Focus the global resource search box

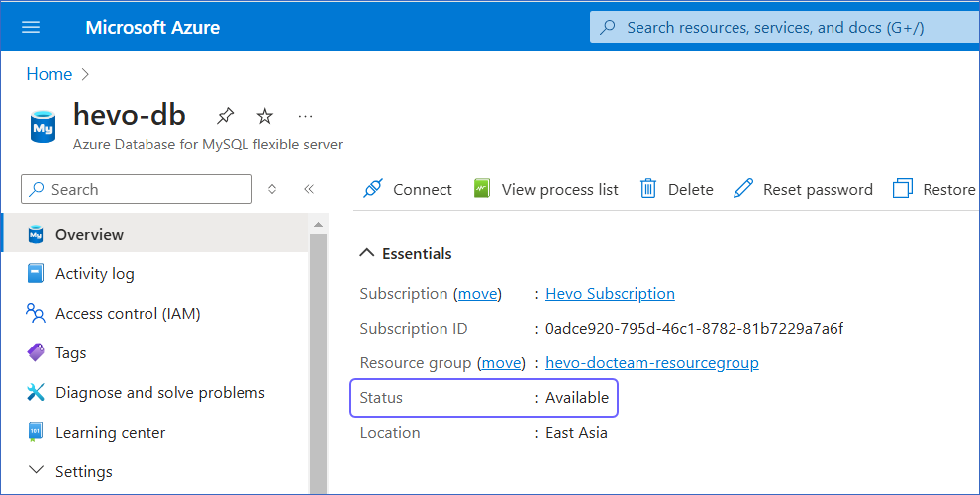click(x=784, y=27)
